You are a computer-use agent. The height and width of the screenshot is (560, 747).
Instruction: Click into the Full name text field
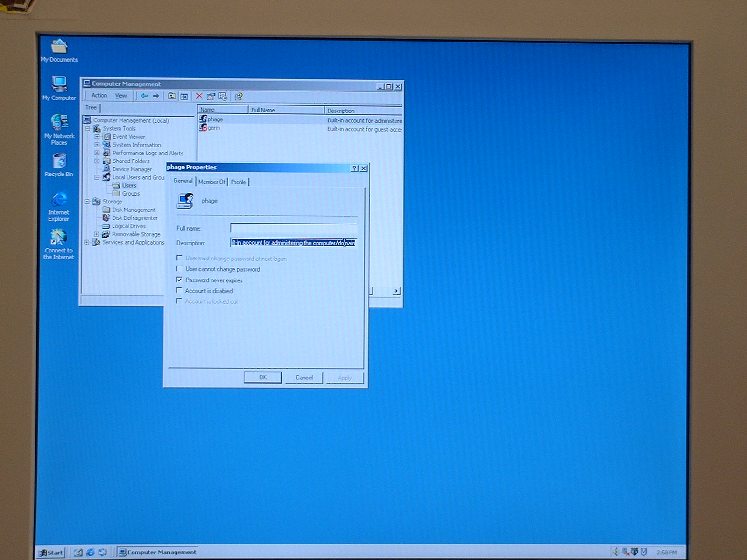(x=294, y=228)
